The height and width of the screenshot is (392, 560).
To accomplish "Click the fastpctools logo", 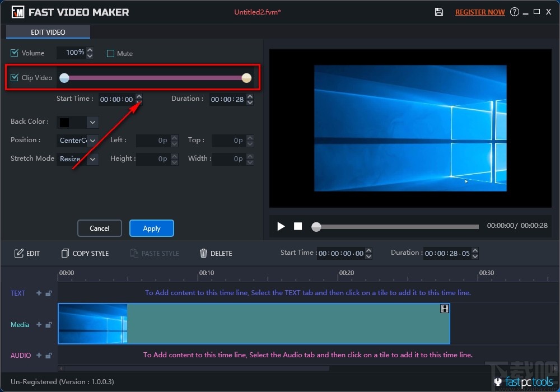I will click(x=524, y=382).
